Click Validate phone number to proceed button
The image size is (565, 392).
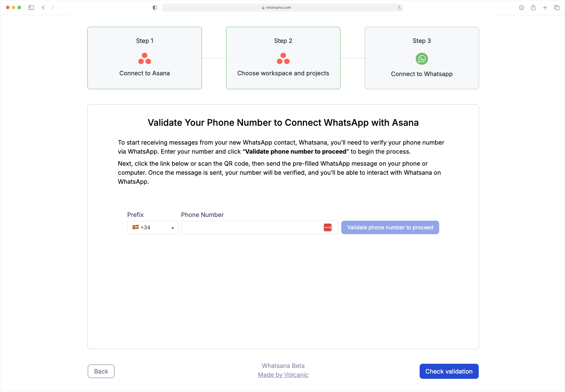[x=390, y=227]
